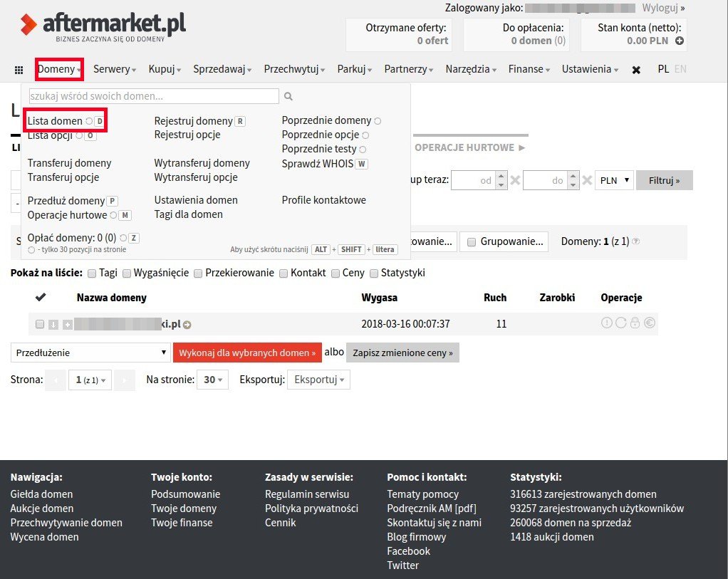
Task: Expand the Przechwytuj menu
Action: click(x=294, y=69)
